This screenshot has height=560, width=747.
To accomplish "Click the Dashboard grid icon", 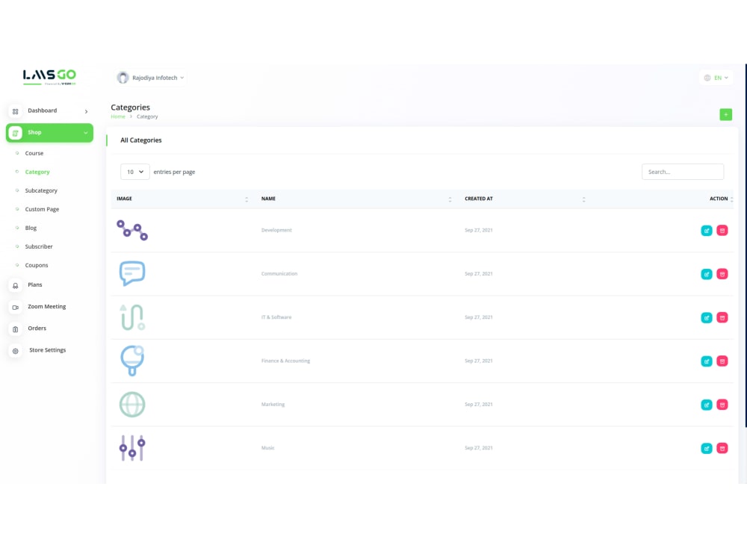I will [16, 110].
